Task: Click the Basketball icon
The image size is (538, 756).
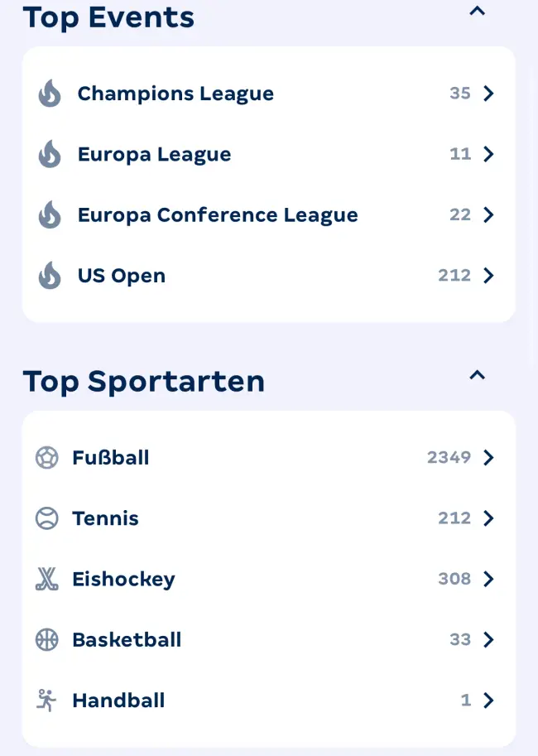Action: [x=47, y=640]
